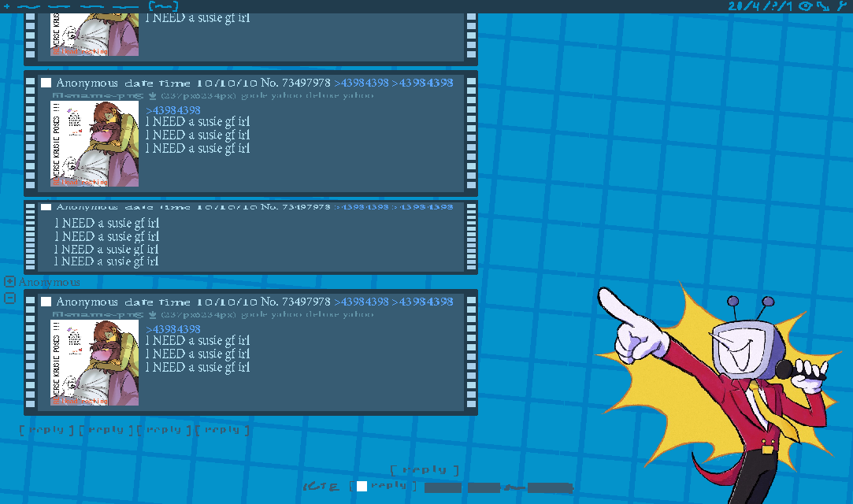Click the diagonal arrow icon in the top bar
This screenshot has height=504, width=853.
pyautogui.click(x=823, y=6)
